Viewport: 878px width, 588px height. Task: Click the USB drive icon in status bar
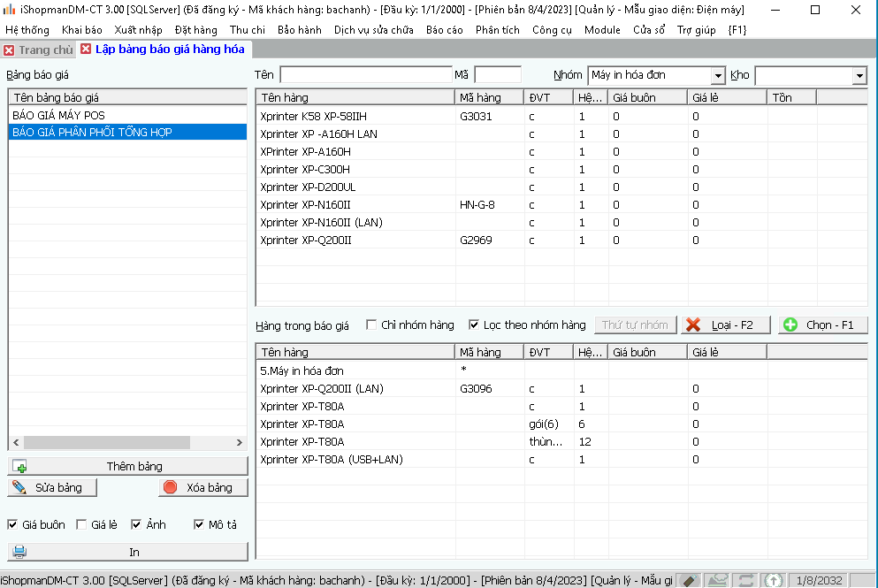[x=690, y=580]
